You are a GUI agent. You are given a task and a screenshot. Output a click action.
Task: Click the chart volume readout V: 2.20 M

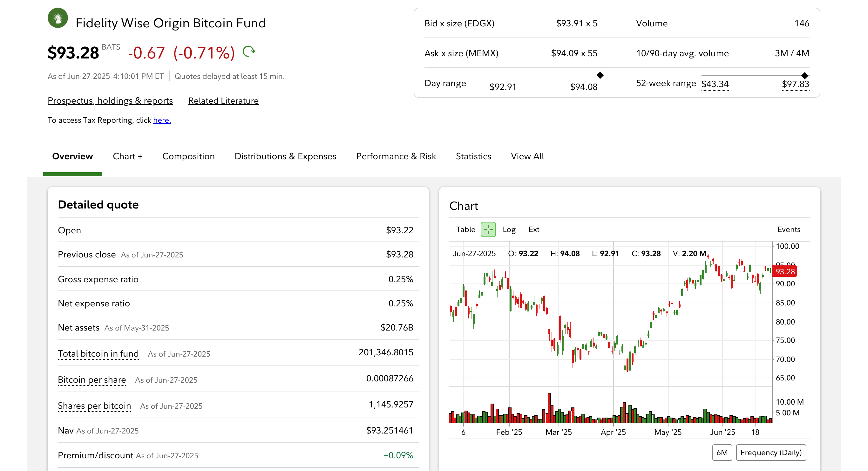(689, 254)
